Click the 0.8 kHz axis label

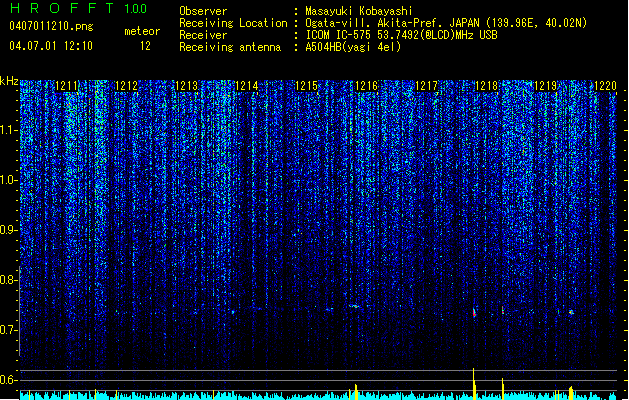(x=9, y=280)
